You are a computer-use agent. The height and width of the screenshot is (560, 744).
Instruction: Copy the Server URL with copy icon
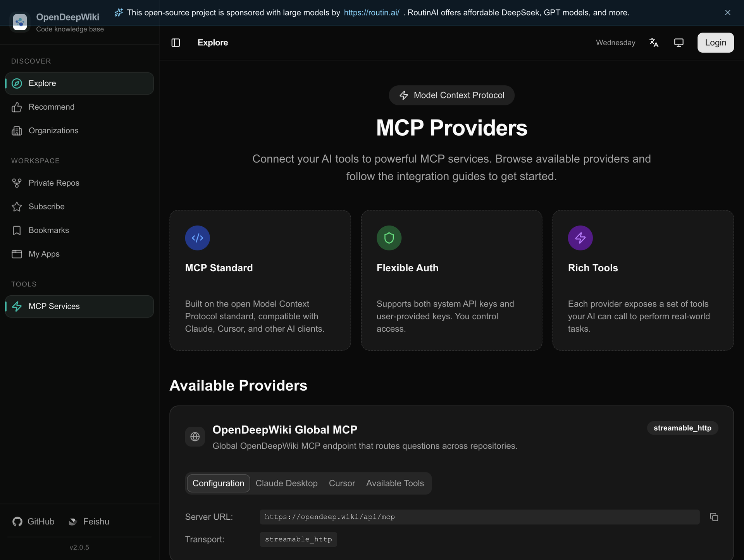714,517
